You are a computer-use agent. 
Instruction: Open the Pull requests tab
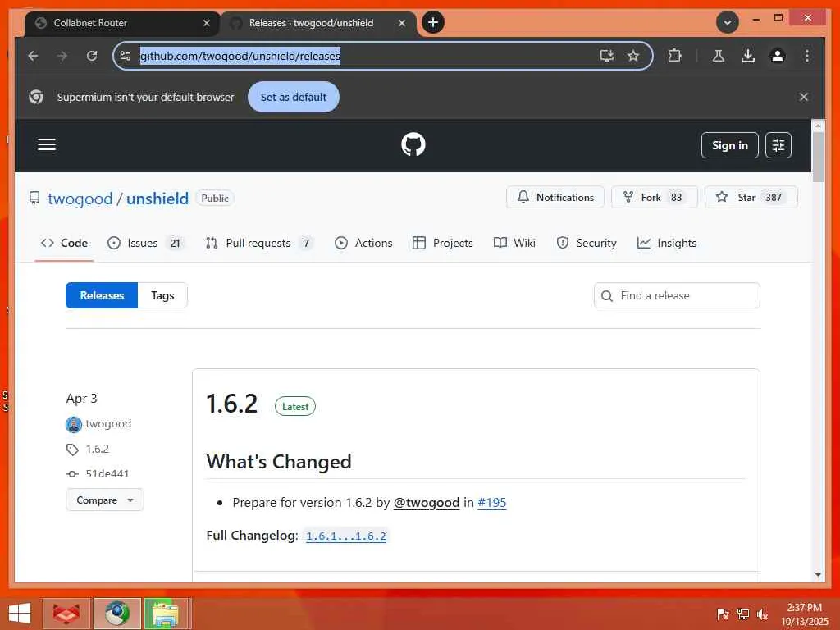pyautogui.click(x=258, y=243)
